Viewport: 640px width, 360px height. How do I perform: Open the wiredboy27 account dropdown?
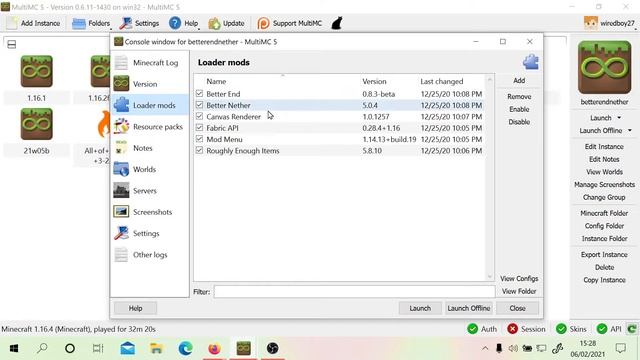pos(610,23)
